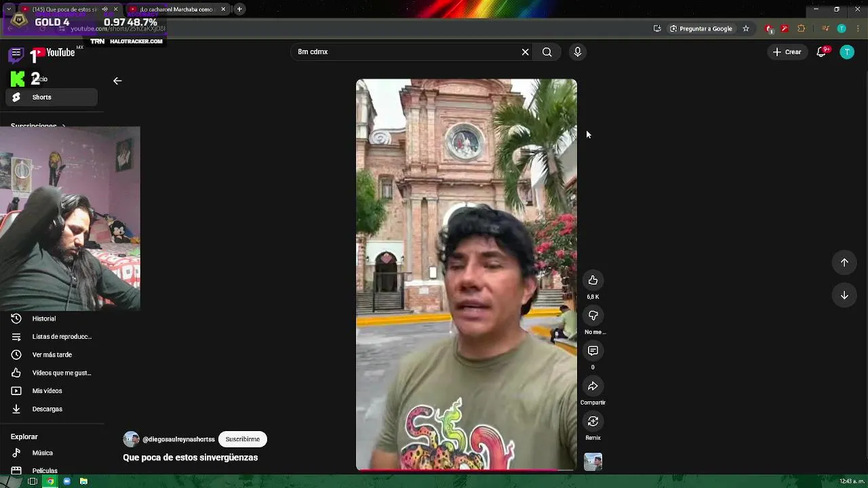This screenshot has height=488, width=868.
Task: Dislike the short with thumbs down
Action: pyautogui.click(x=593, y=316)
